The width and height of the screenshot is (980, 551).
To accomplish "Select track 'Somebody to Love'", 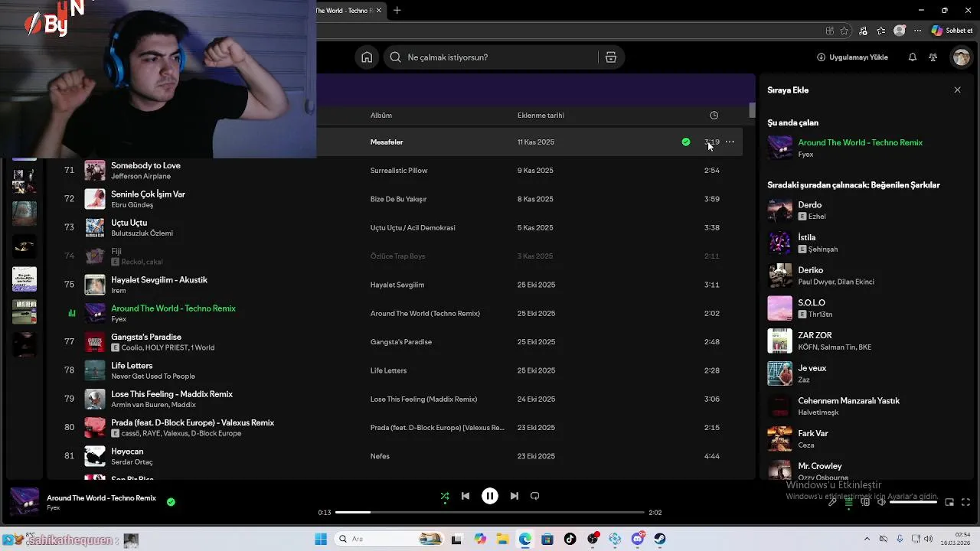I will 145,165.
